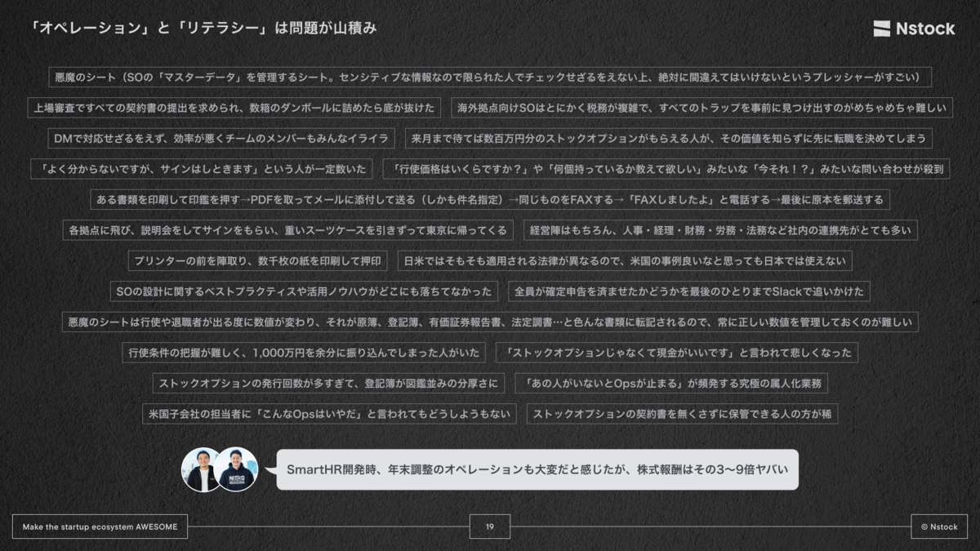Click the box ストックオプションの発行回数が多すぎて

(329, 383)
